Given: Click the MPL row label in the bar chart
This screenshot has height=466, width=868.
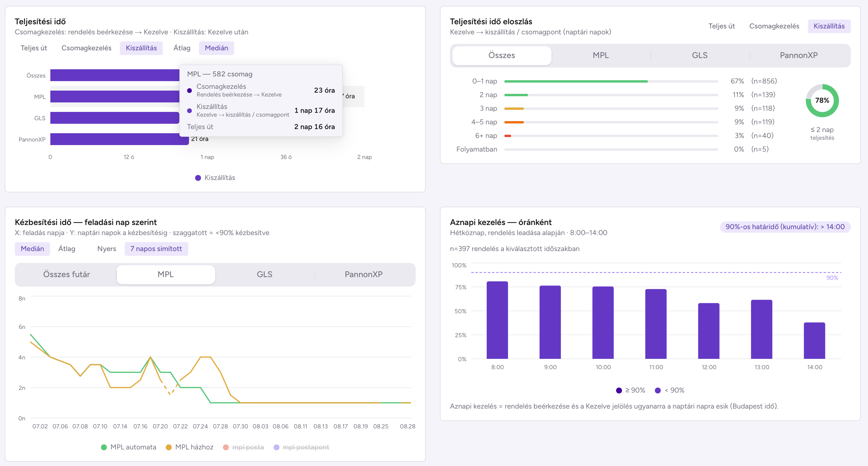Looking at the screenshot, I should pos(40,97).
